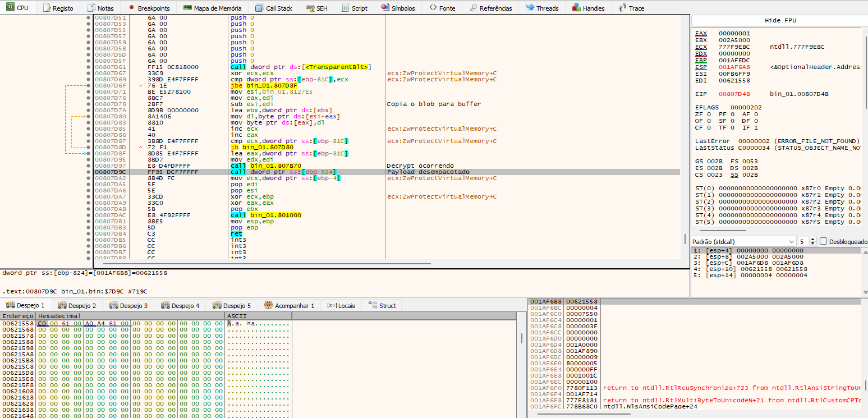Image resolution: width=868 pixels, height=418 pixels.
Task: Toggle breakpoint bullet at address 00807D9C
Action: (x=89, y=172)
